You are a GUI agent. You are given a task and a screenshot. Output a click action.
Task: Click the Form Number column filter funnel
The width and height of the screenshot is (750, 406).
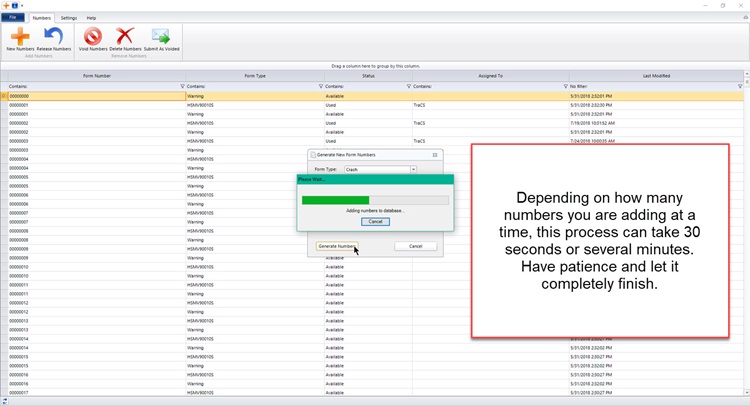tap(182, 87)
